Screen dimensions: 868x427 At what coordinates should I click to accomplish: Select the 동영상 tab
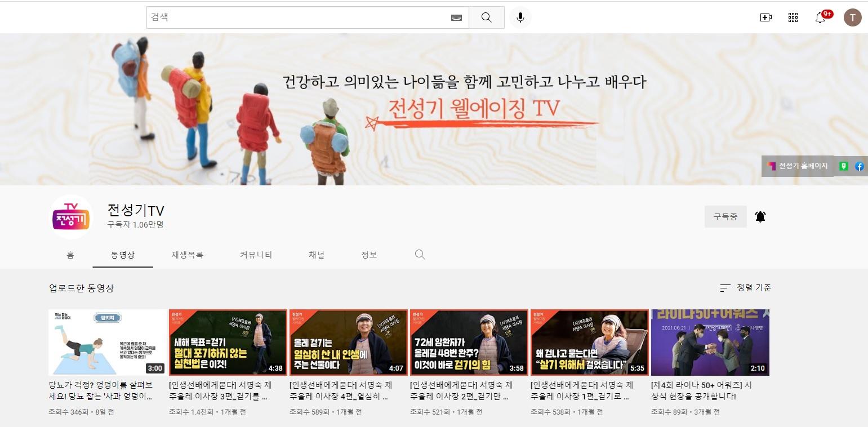pos(123,255)
